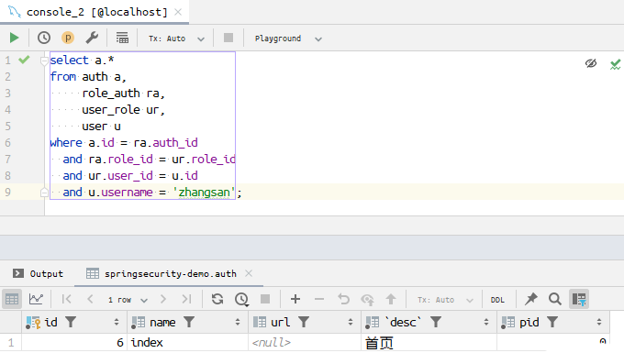
Task: Click the cancel square in results toolbar
Action: (x=265, y=299)
